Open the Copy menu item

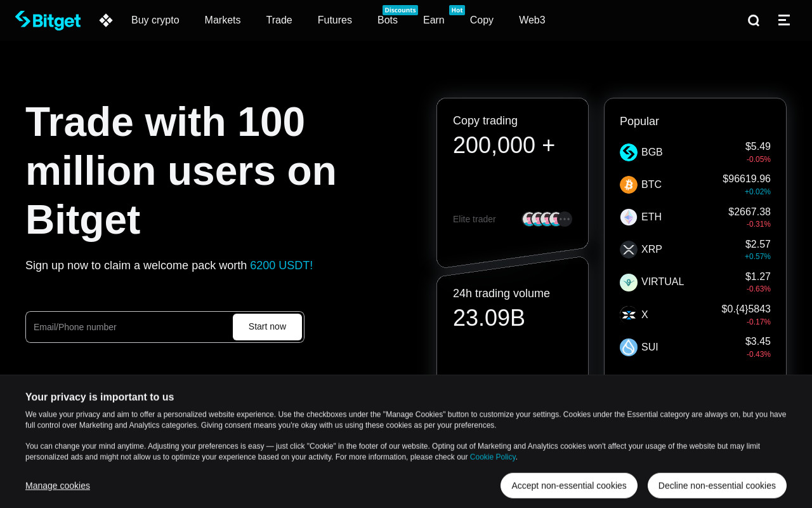(481, 20)
